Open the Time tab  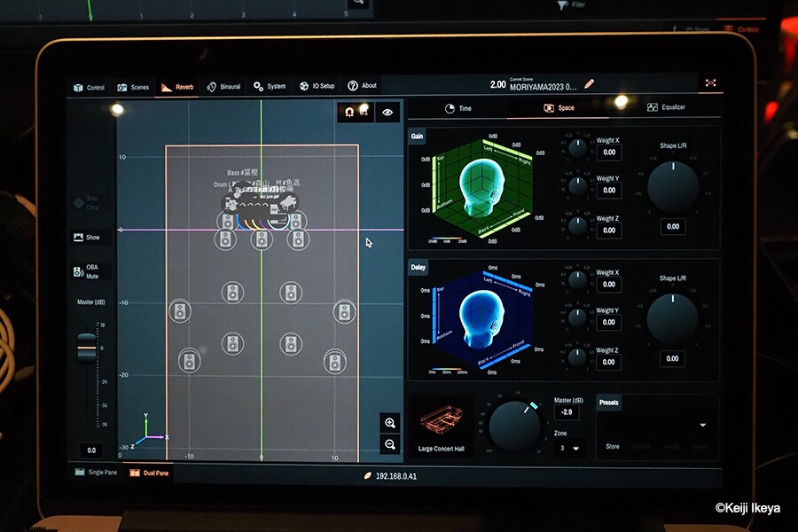click(458, 108)
